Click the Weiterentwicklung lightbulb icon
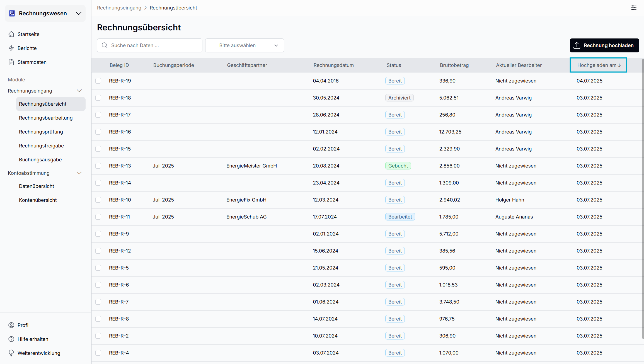 coord(11,353)
